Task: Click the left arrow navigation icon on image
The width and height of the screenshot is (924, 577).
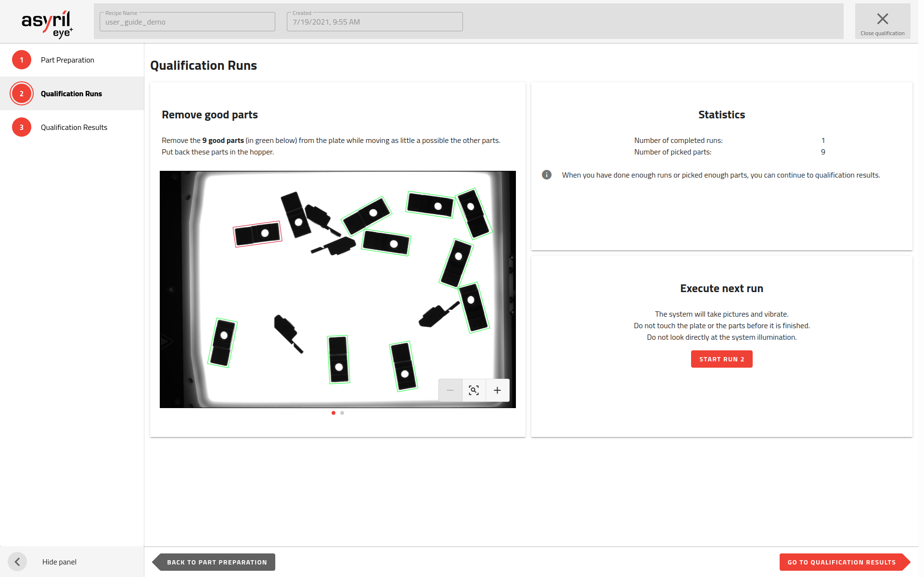Action: click(171, 289)
